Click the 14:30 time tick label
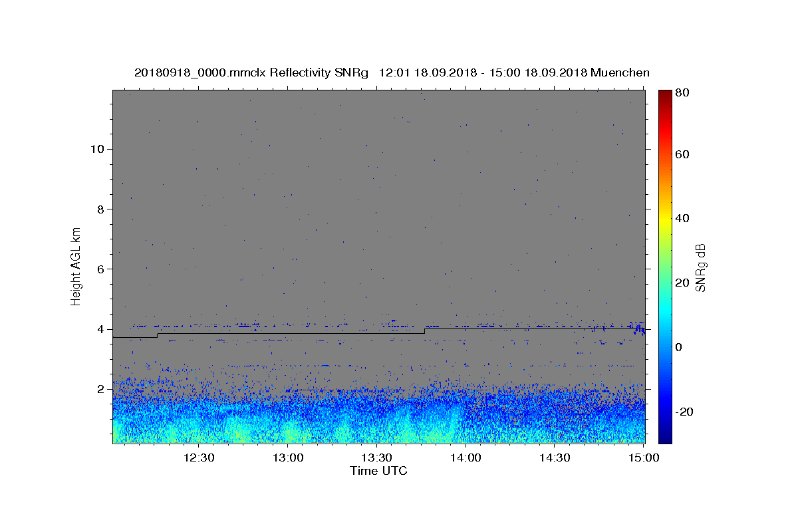This screenshot has width=798, height=532. (x=555, y=458)
